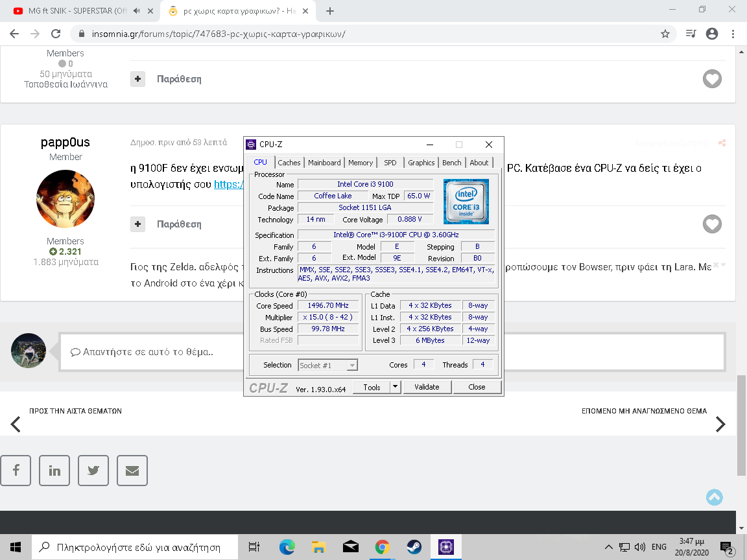
Task: Select the SPD tab
Action: [x=390, y=163]
